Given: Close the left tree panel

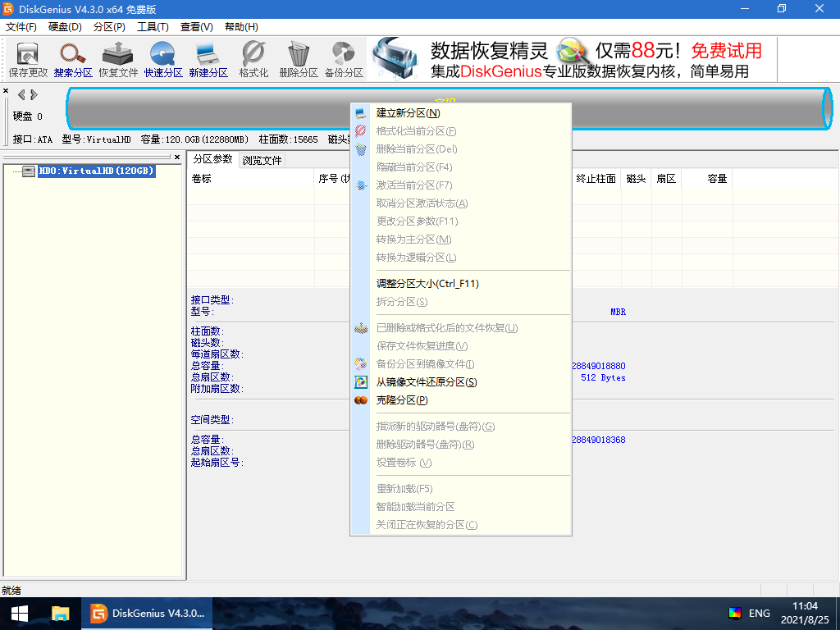Looking at the screenshot, I should click(177, 157).
